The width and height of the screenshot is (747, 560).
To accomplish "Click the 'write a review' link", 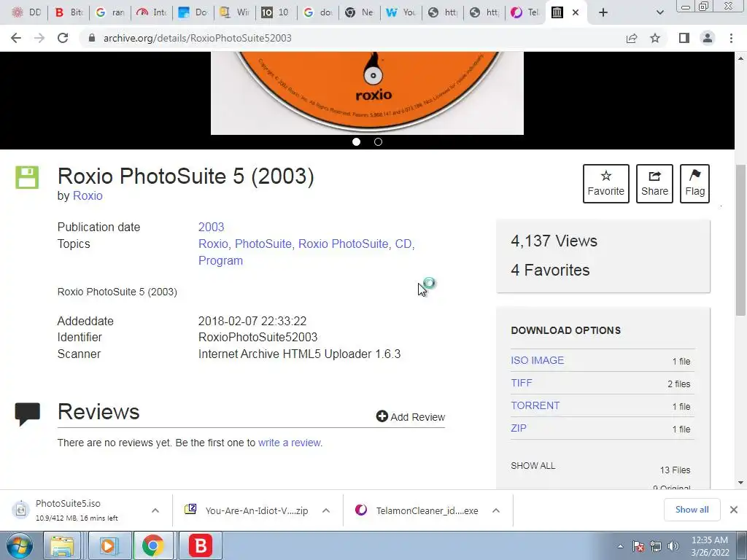I will [x=289, y=443].
